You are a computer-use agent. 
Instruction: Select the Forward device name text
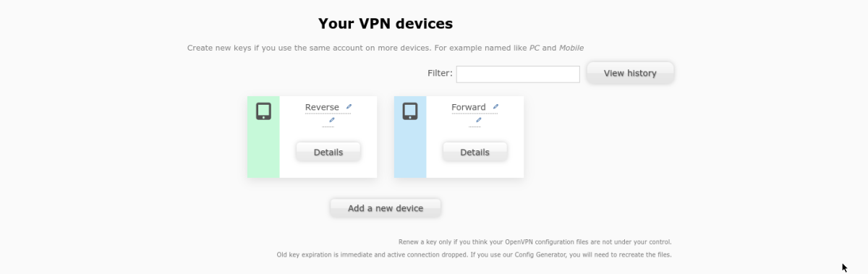(x=469, y=108)
